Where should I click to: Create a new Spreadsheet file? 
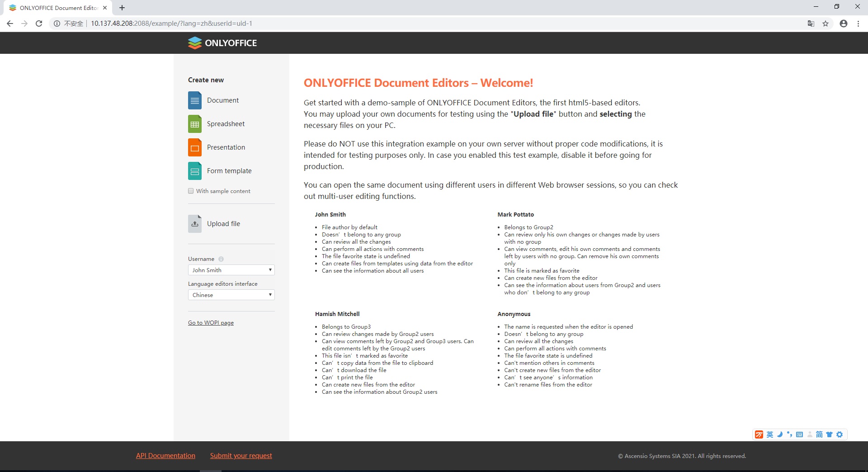[x=217, y=124]
